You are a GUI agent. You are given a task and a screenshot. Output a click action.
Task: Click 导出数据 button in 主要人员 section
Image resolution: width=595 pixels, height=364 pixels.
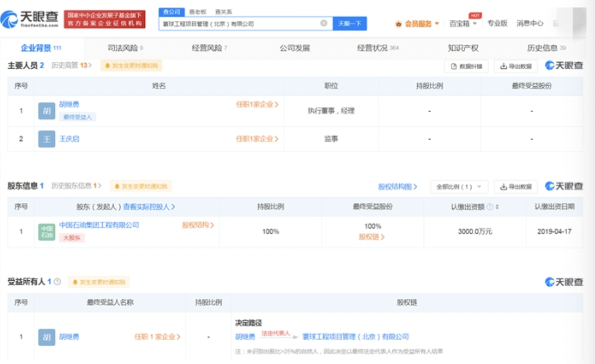(516, 66)
